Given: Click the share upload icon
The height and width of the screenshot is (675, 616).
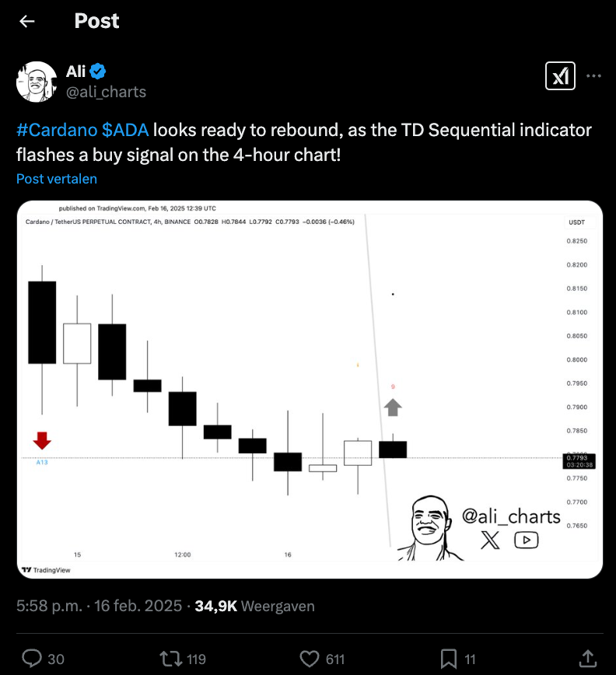Looking at the screenshot, I should (x=587, y=659).
